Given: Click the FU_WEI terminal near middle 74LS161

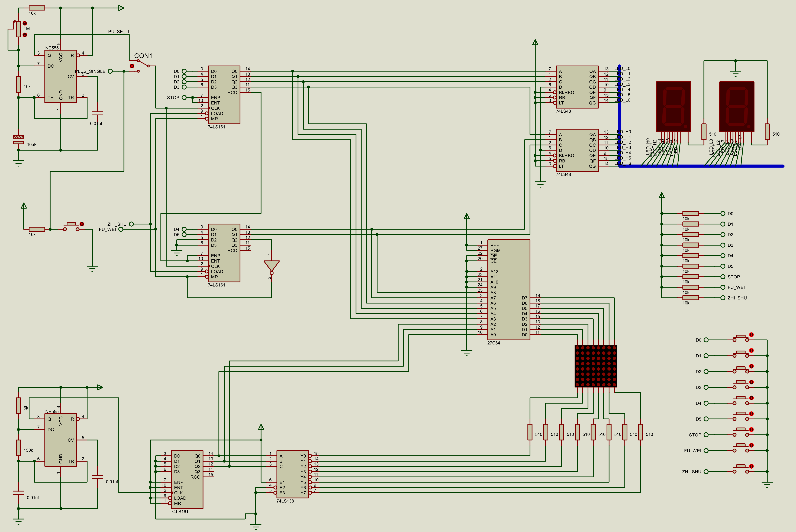Looking at the screenshot, I should pos(121,229).
